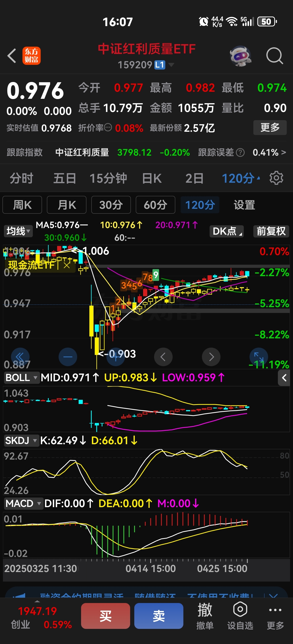Open the MACD indicator dropdown

click(23, 503)
